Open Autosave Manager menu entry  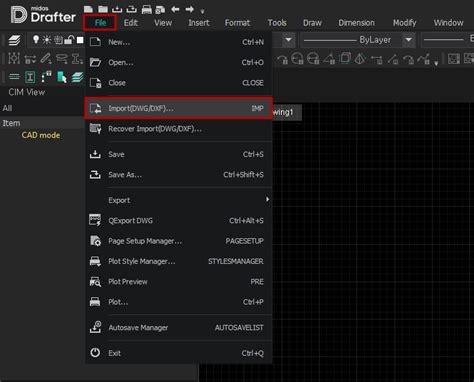point(179,328)
